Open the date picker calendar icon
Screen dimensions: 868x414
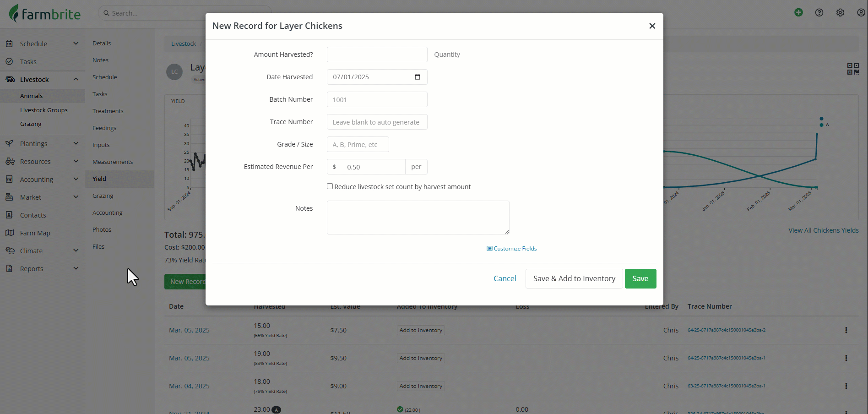point(418,77)
